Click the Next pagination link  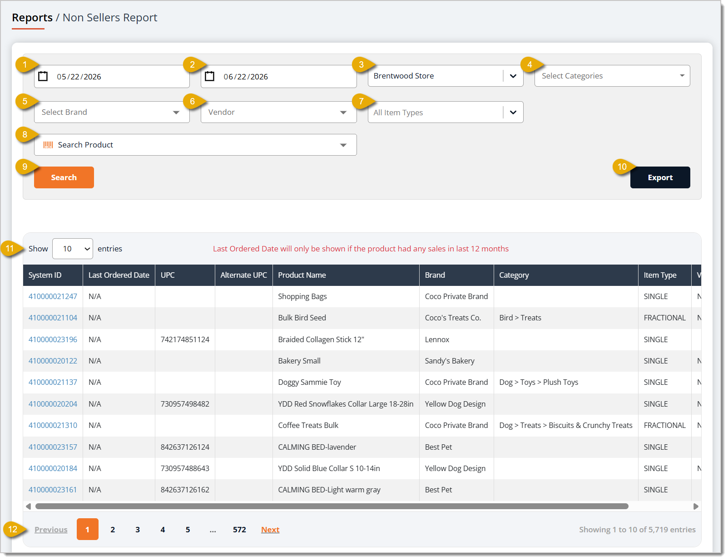tap(270, 530)
